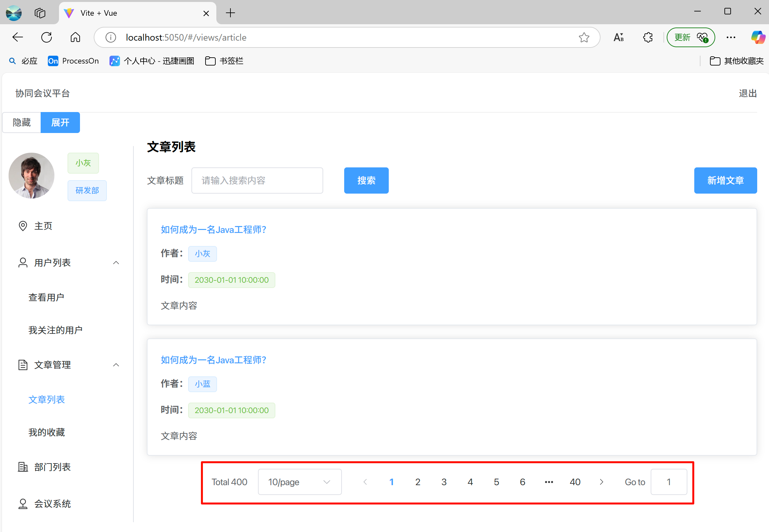The width and height of the screenshot is (769, 532).
Task: Open 我的收藏 menu item
Action: point(46,432)
